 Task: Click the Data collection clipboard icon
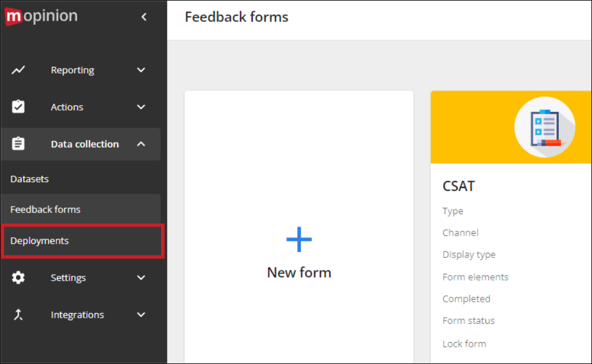(x=18, y=143)
